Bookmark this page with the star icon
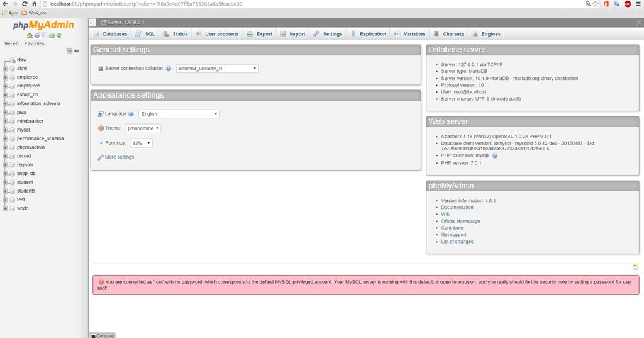This screenshot has width=644, height=338. [x=596, y=4]
